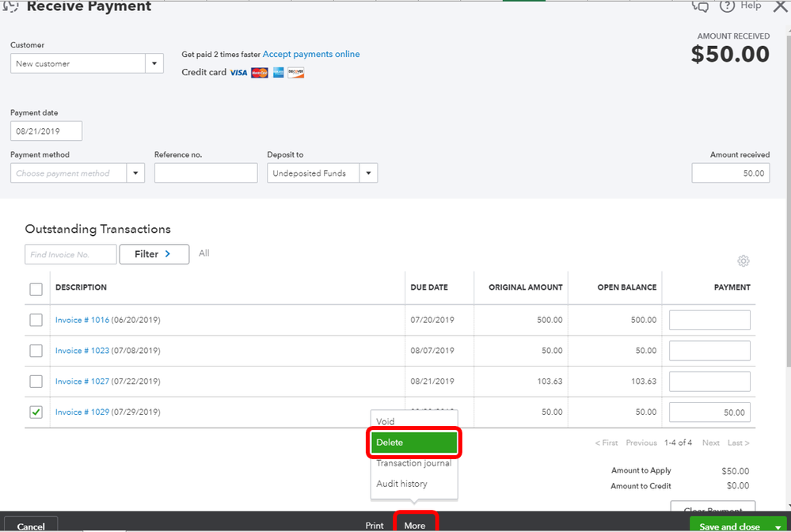
Task: Click the Discover card logo
Action: (296, 73)
